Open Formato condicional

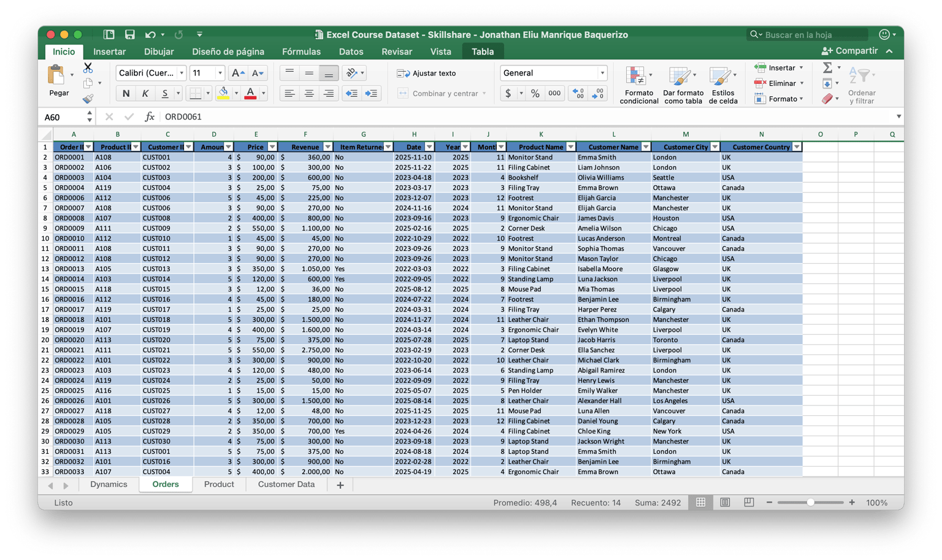(x=638, y=85)
